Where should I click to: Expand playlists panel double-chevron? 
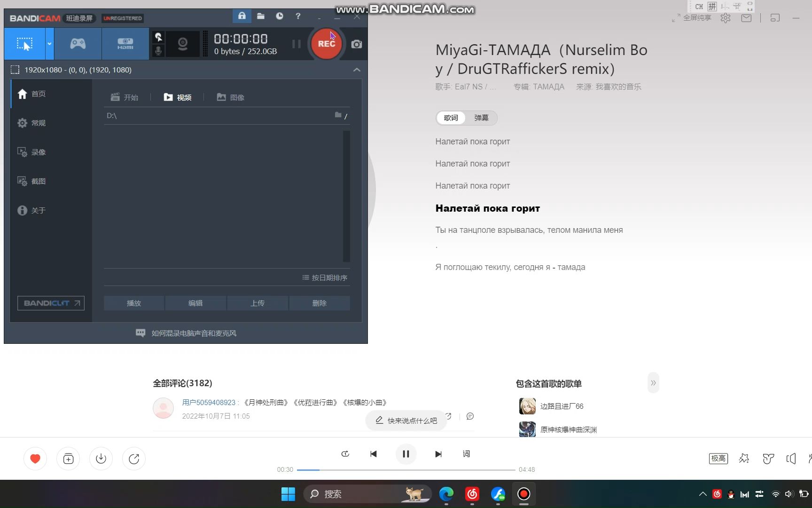(653, 383)
